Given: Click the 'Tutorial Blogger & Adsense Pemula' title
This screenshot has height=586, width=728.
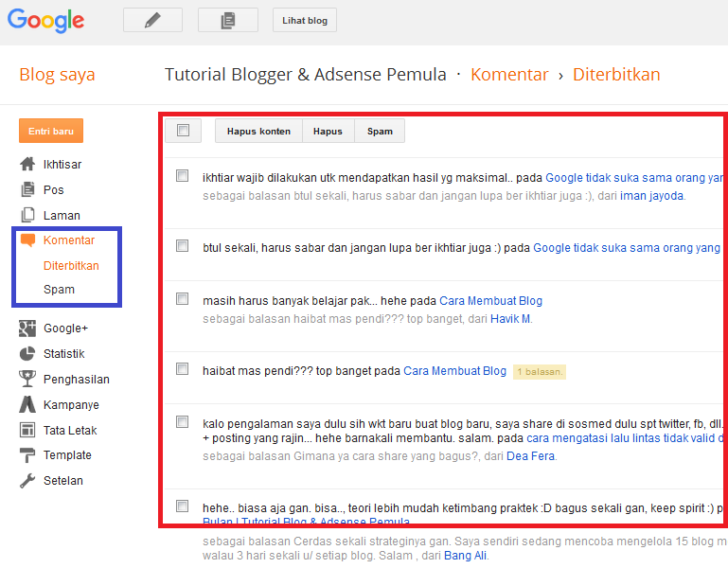Looking at the screenshot, I should [306, 74].
